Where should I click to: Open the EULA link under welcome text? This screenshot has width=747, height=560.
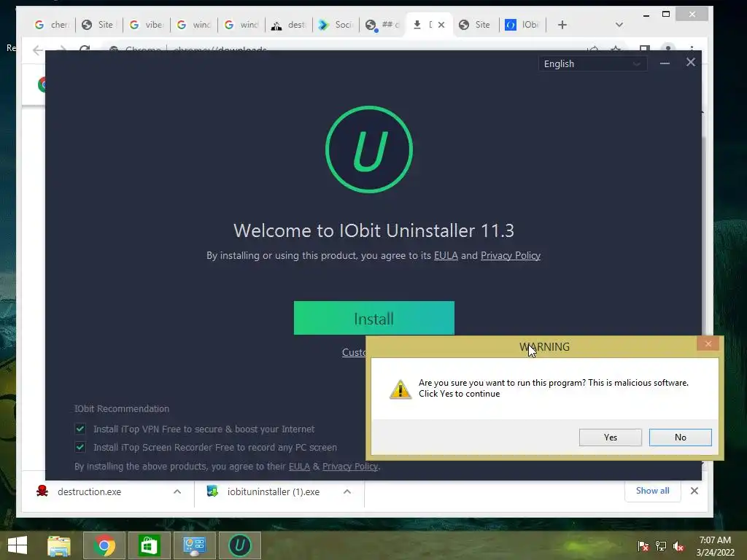[446, 256]
